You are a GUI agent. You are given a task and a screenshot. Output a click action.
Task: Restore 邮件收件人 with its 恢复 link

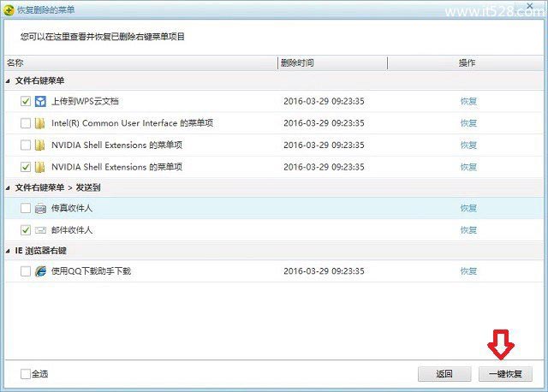468,230
